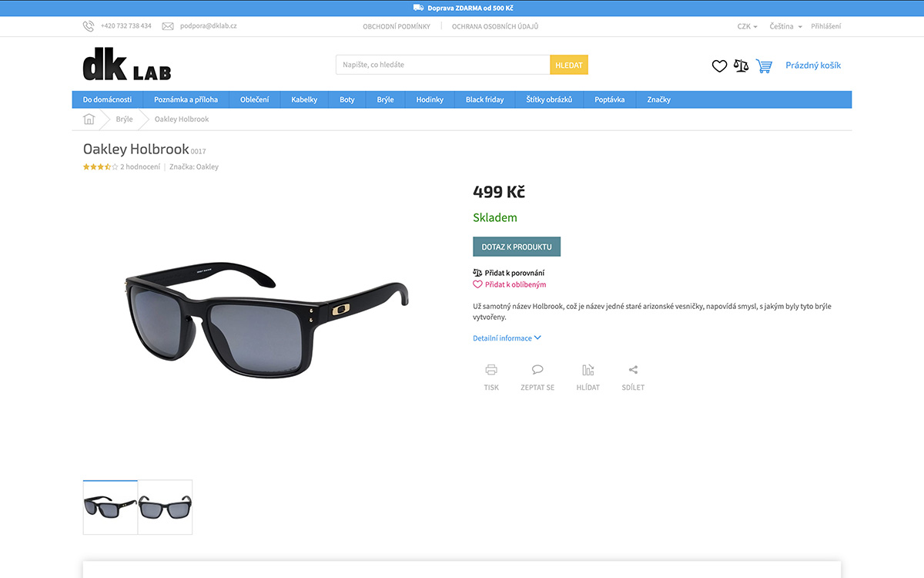Click the dk LAB logo

point(127,65)
